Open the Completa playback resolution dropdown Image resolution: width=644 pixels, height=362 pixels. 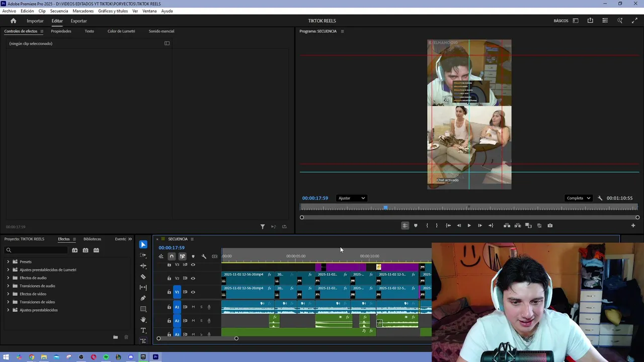[x=578, y=198]
